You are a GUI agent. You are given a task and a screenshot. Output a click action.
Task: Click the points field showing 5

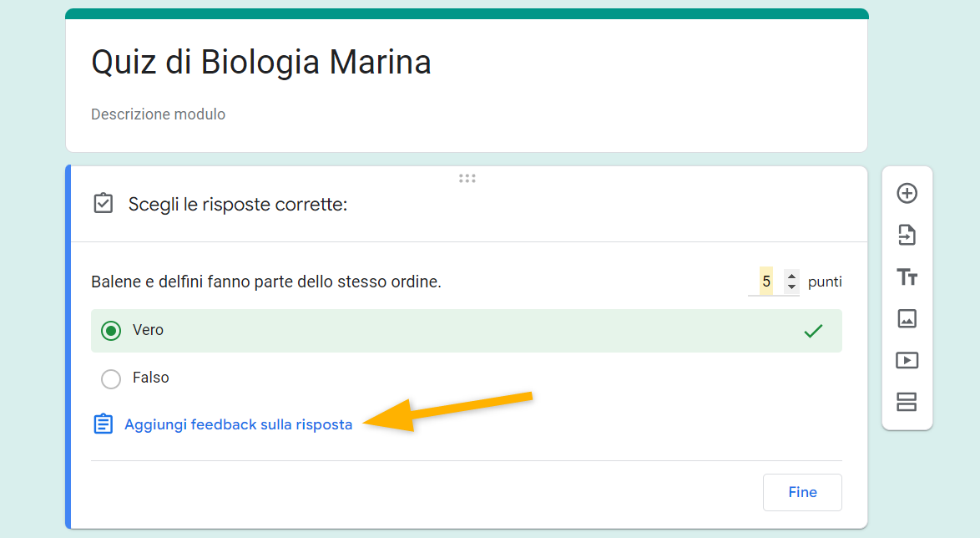pyautogui.click(x=766, y=282)
